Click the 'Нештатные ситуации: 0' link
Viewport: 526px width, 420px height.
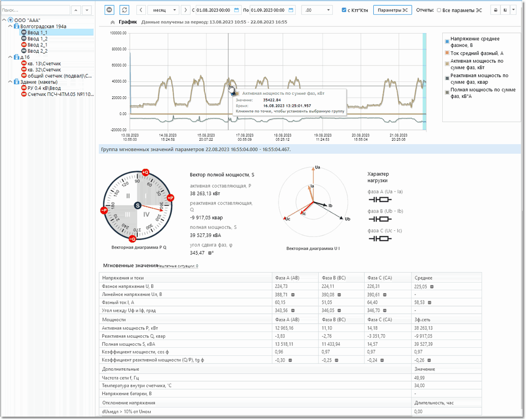(178, 266)
